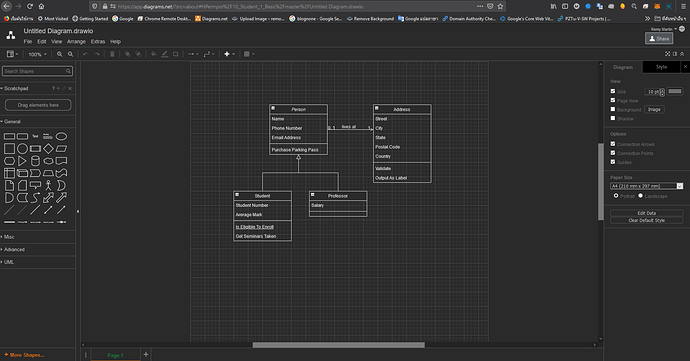Open the Insert plus dropdown

[229, 54]
